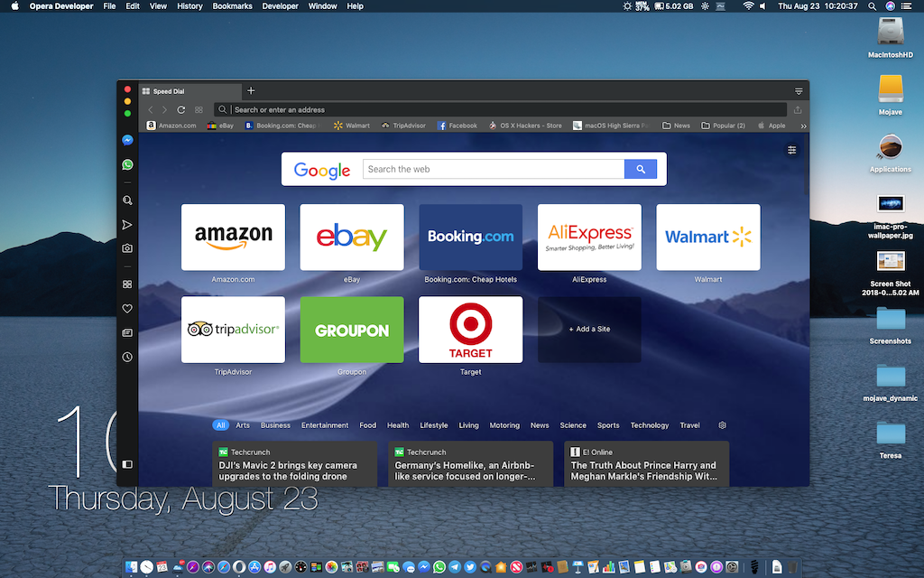Click the Add a Site tile
Screen dimensions: 924x578
[589, 330]
